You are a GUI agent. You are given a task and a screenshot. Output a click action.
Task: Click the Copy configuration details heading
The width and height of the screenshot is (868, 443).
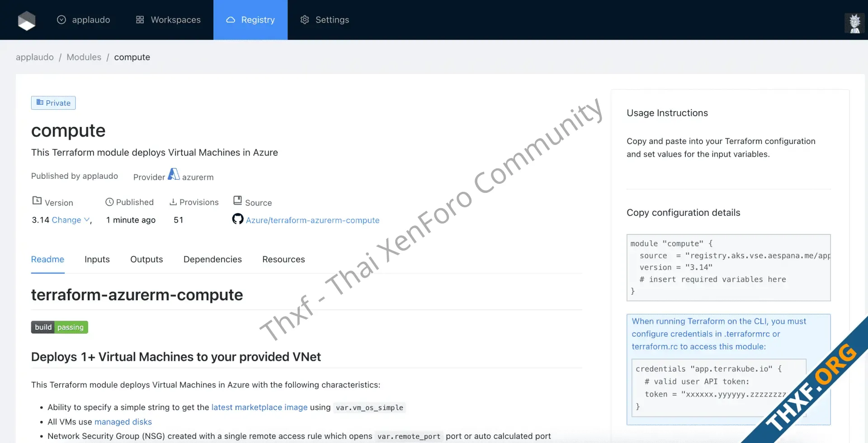pyautogui.click(x=683, y=213)
